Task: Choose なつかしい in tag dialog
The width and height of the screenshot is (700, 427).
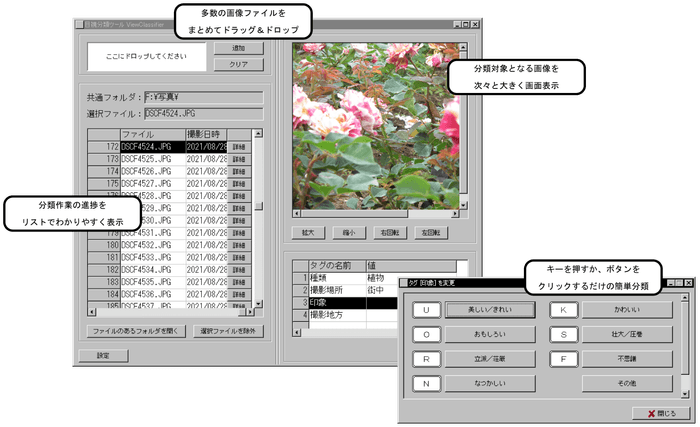Action: coord(490,384)
